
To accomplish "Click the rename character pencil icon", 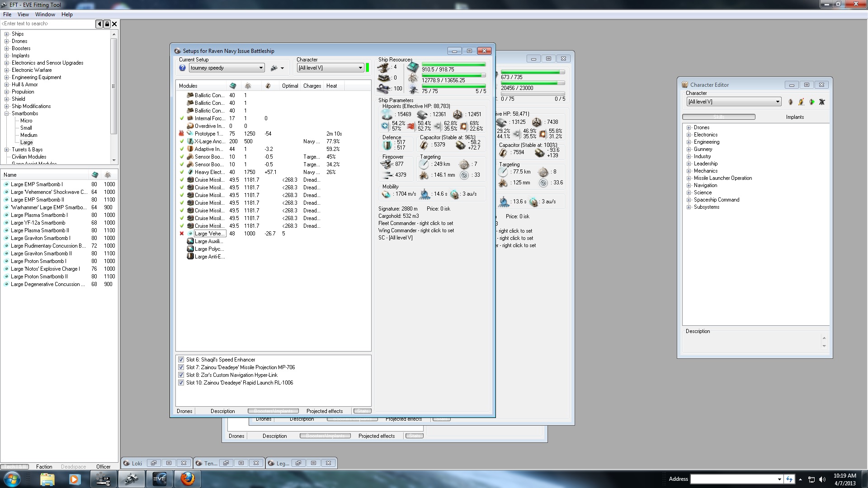I will 801,102.
